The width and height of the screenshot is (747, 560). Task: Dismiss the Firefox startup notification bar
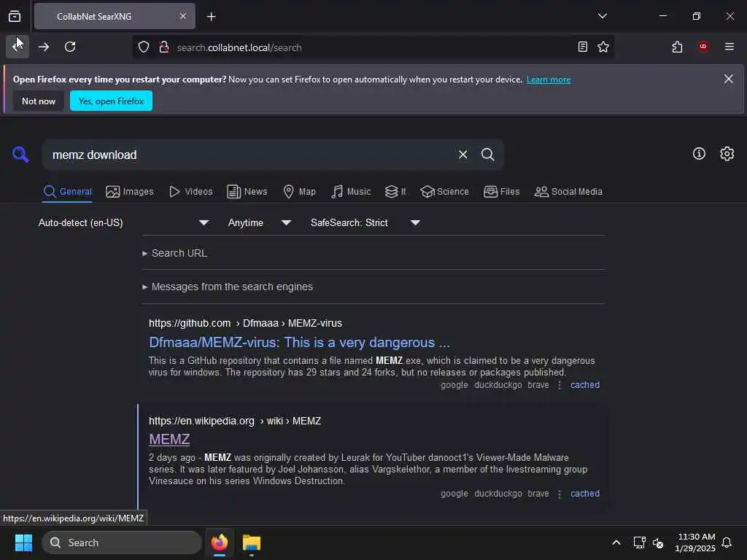729,79
